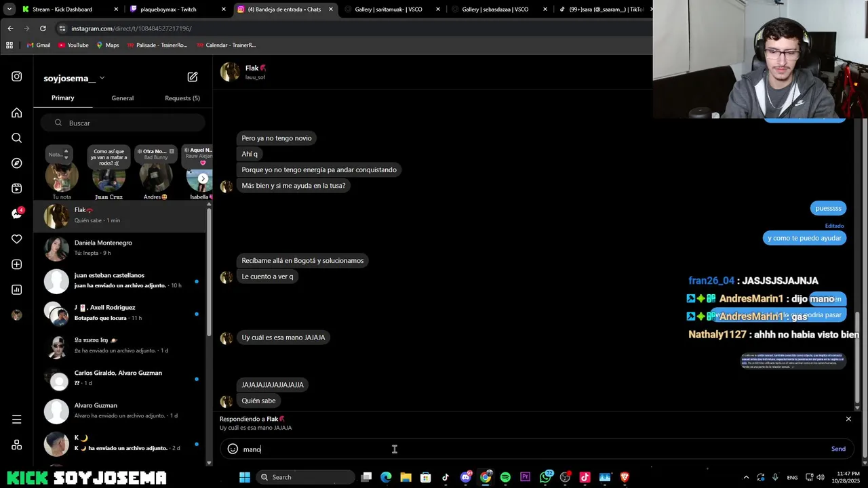Open the Windows Start button
This screenshot has height=488, width=868.
click(245, 477)
